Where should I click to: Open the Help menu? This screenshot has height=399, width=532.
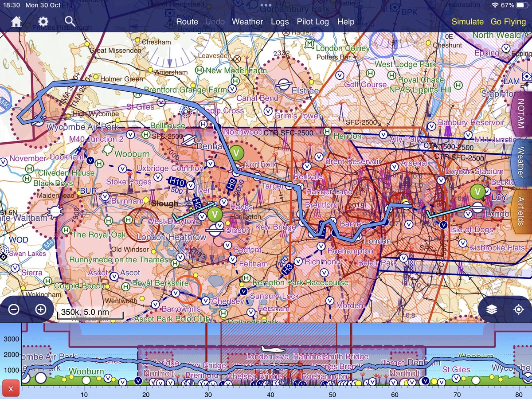346,22
